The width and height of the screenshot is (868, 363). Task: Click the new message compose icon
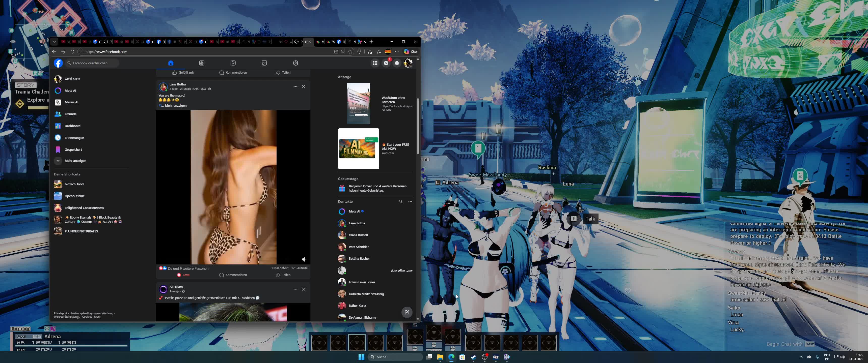click(x=407, y=312)
